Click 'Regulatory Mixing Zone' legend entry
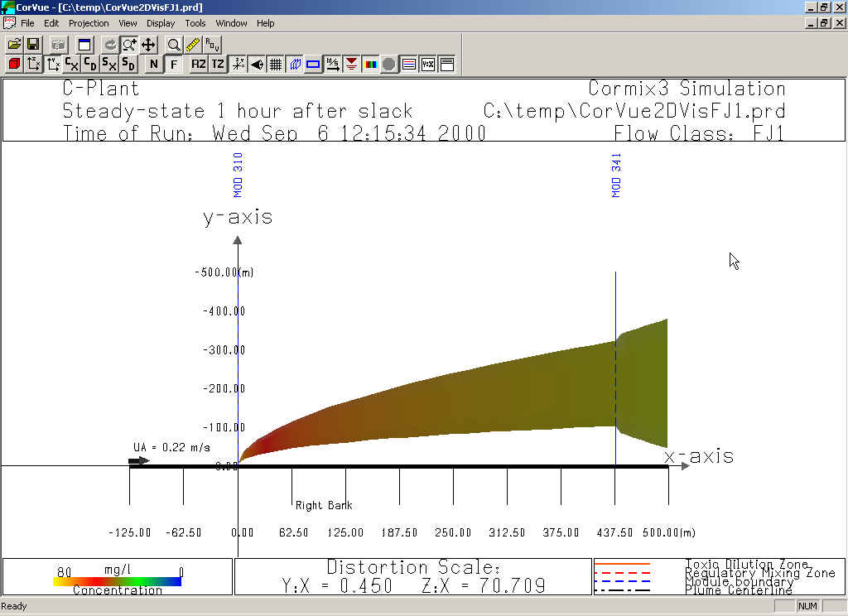This screenshot has height=616, width=848. pos(760,573)
